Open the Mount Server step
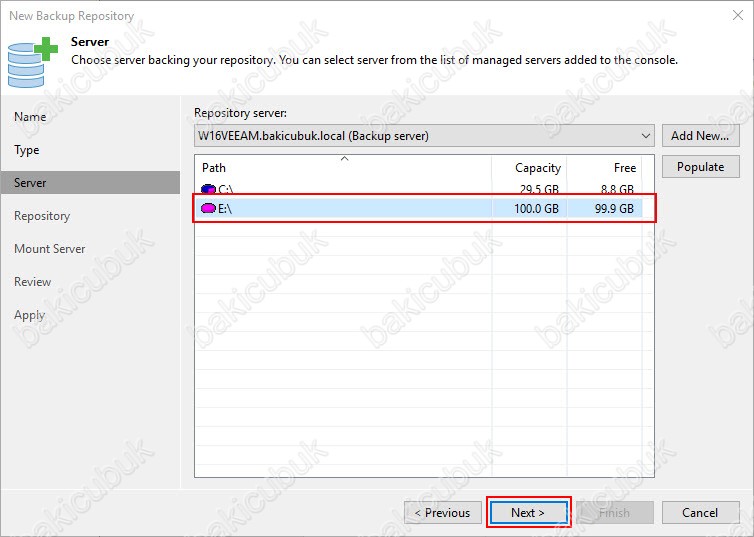754x537 pixels. 50,249
